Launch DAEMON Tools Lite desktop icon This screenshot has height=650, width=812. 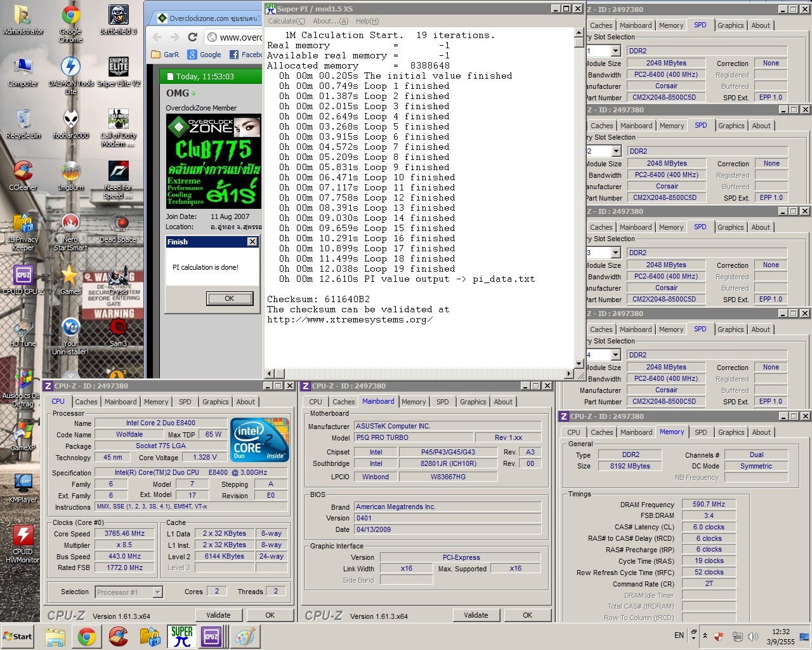[70, 70]
